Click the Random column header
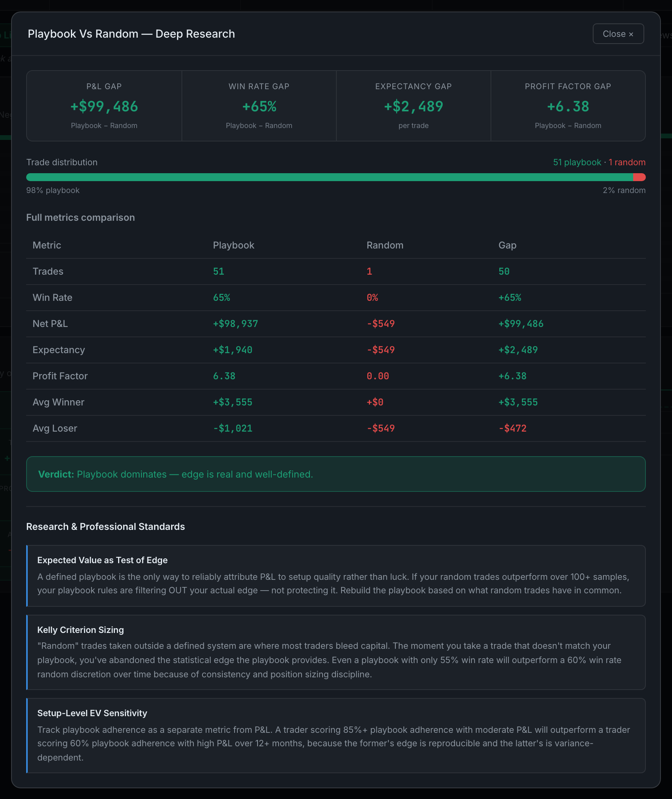Image resolution: width=672 pixels, height=799 pixels. pos(385,245)
